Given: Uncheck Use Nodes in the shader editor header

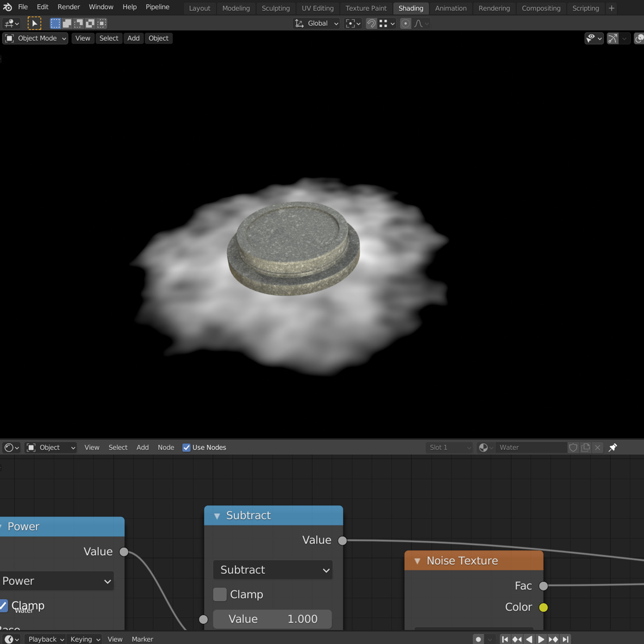Looking at the screenshot, I should pos(186,447).
